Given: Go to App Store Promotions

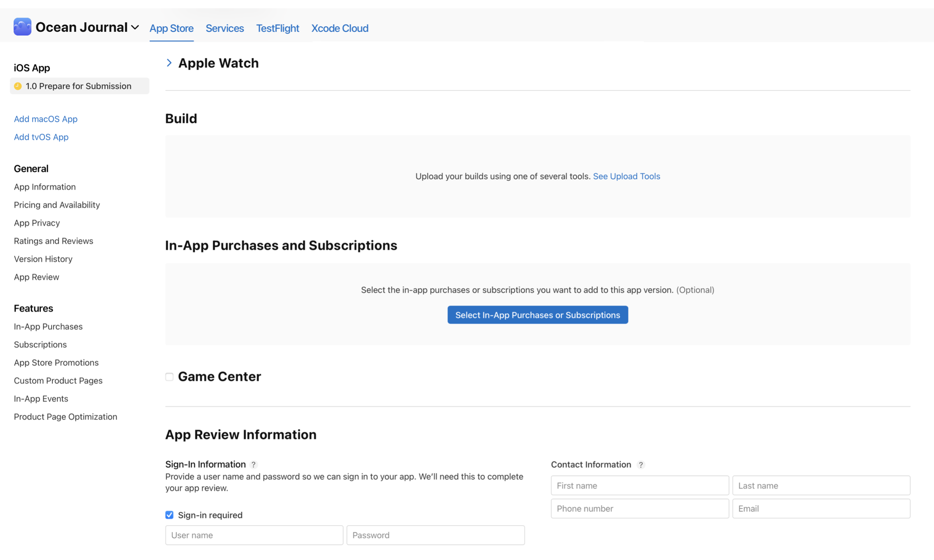Looking at the screenshot, I should 56,363.
